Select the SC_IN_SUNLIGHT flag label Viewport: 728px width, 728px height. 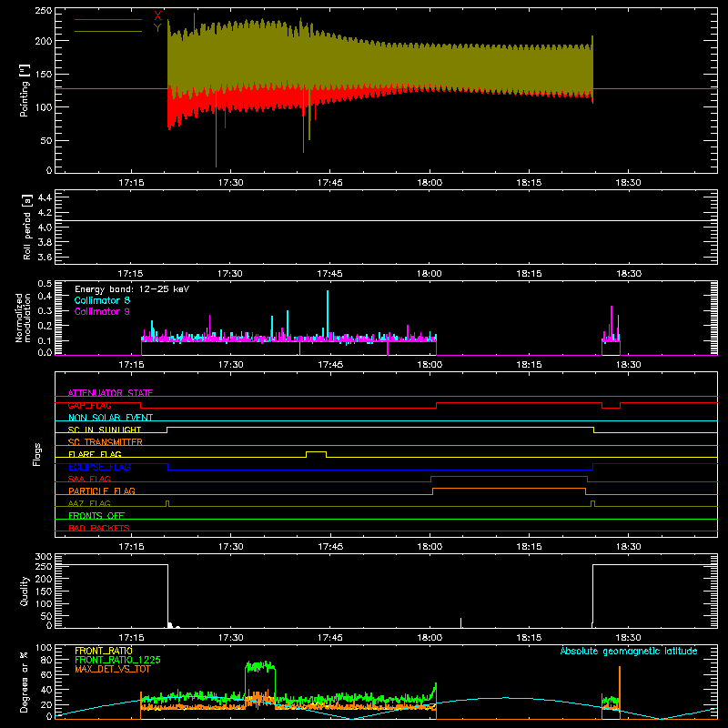click(x=105, y=430)
